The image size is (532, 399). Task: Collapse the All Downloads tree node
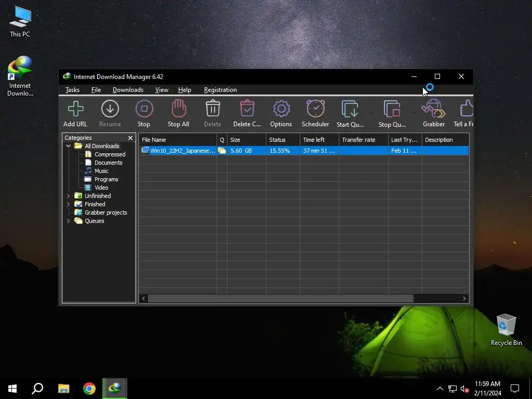click(x=68, y=146)
